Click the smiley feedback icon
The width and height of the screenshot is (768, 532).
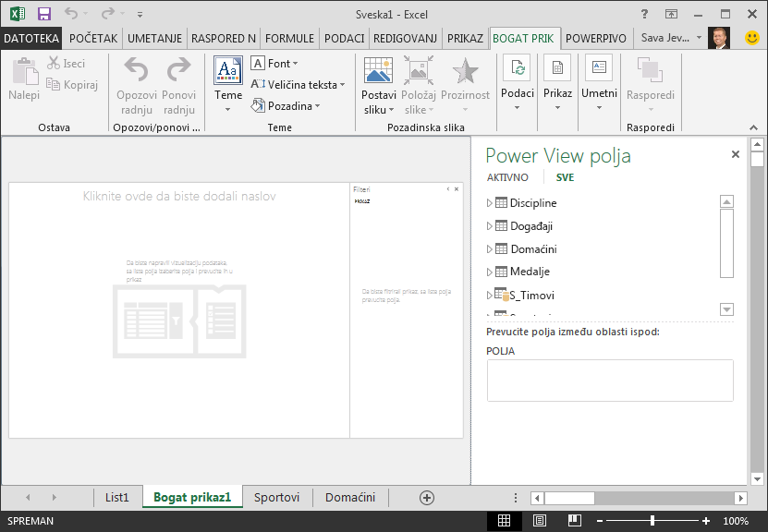tap(752, 38)
